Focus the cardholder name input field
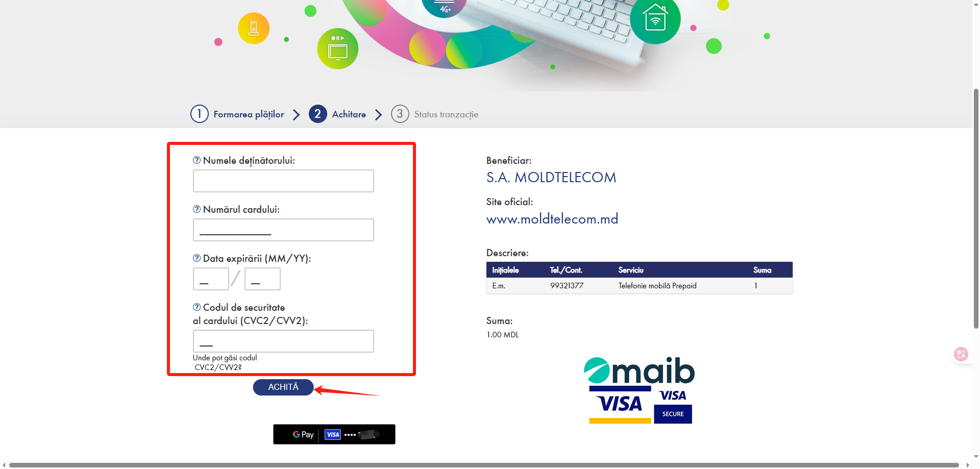 point(283,181)
